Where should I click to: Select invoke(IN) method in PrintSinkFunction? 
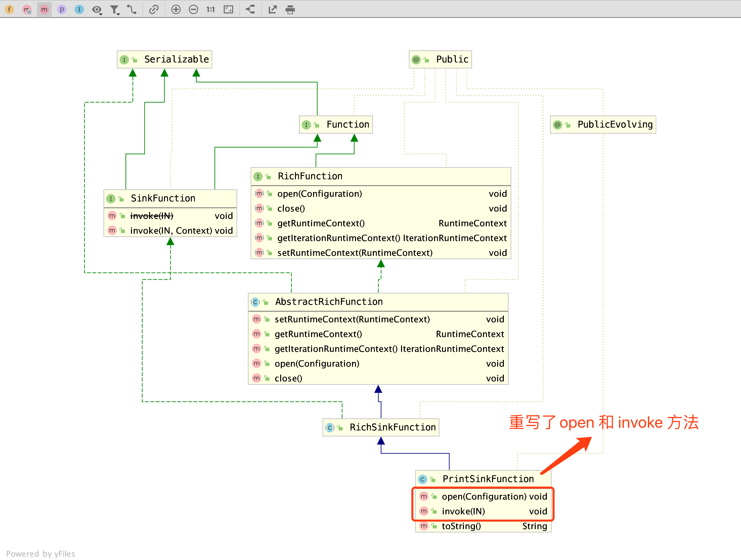coord(483,511)
